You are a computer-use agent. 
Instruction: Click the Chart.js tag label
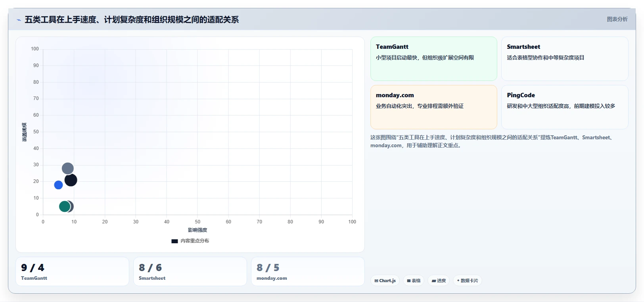click(387, 281)
